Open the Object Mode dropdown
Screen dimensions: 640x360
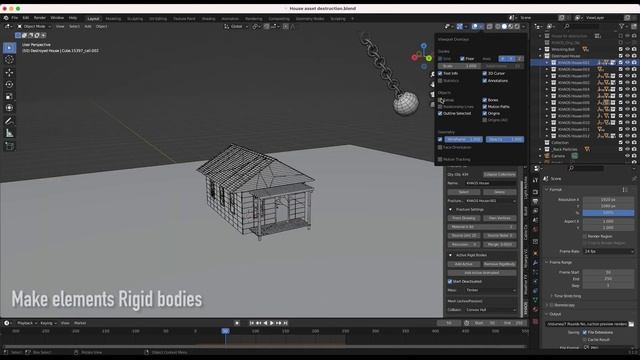34,27
